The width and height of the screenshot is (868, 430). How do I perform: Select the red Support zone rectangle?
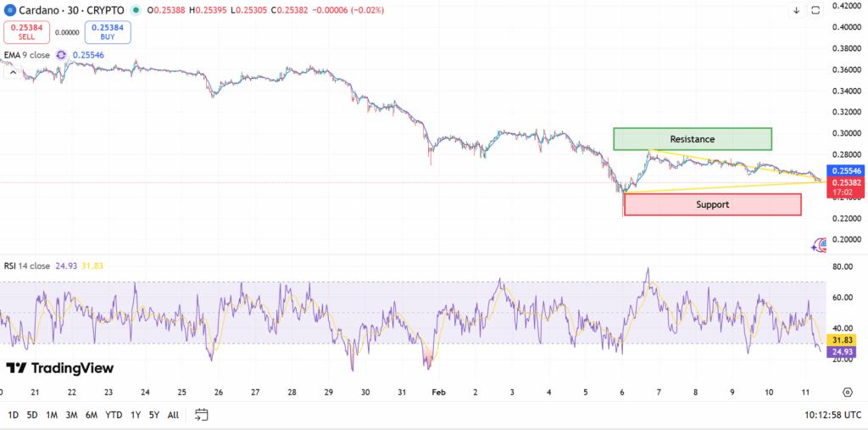712,204
